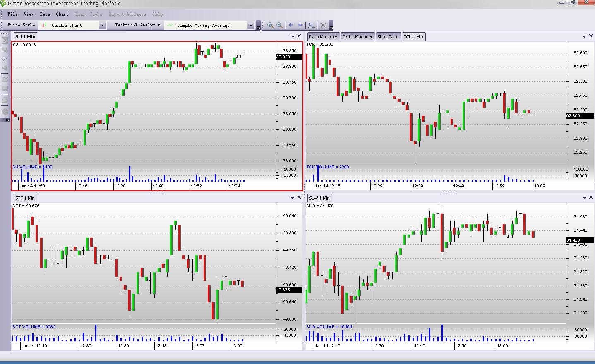Open the Chart menu
The image size is (595, 364).
point(62,14)
